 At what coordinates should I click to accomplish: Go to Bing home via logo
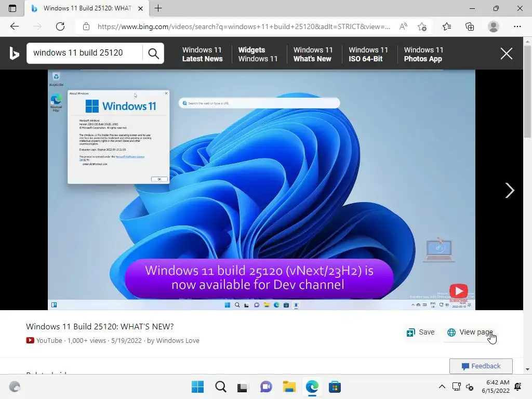pos(14,54)
